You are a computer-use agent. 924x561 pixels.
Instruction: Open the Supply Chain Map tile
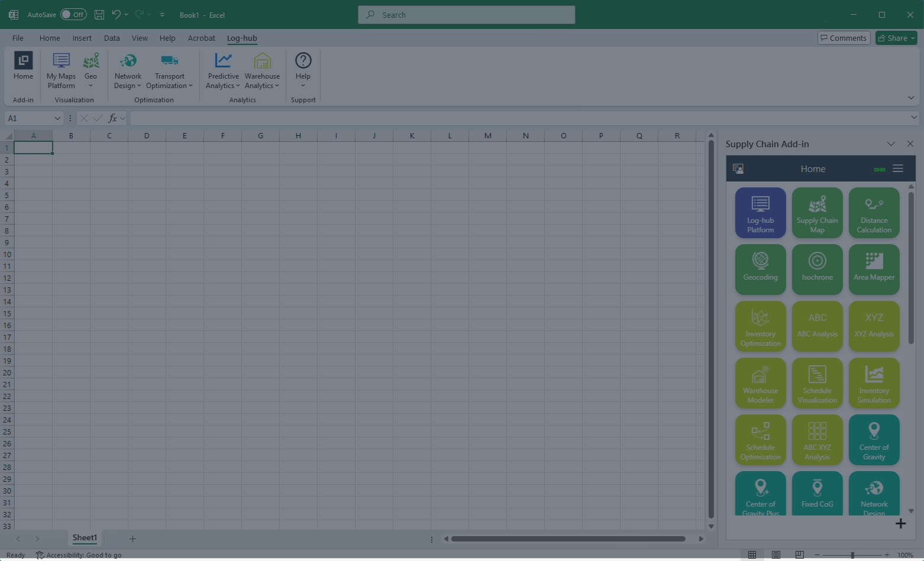[x=817, y=213]
